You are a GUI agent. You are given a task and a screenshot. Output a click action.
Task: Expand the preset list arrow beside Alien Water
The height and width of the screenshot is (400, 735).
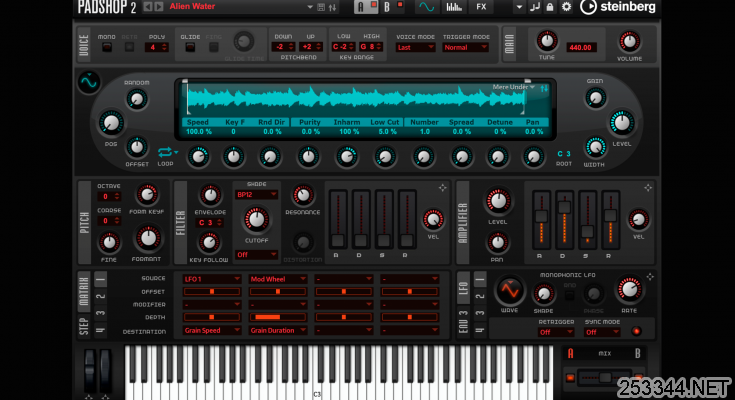[309, 7]
